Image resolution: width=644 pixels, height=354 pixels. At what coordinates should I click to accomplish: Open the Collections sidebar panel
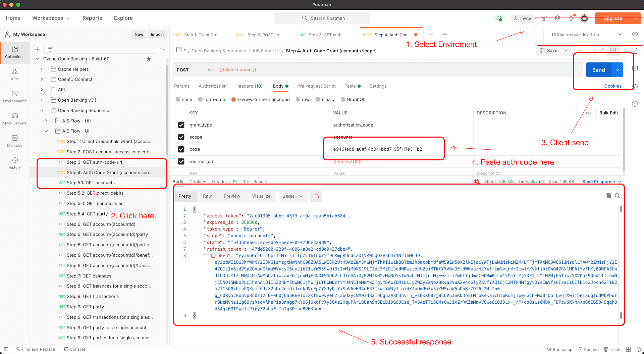pyautogui.click(x=15, y=52)
